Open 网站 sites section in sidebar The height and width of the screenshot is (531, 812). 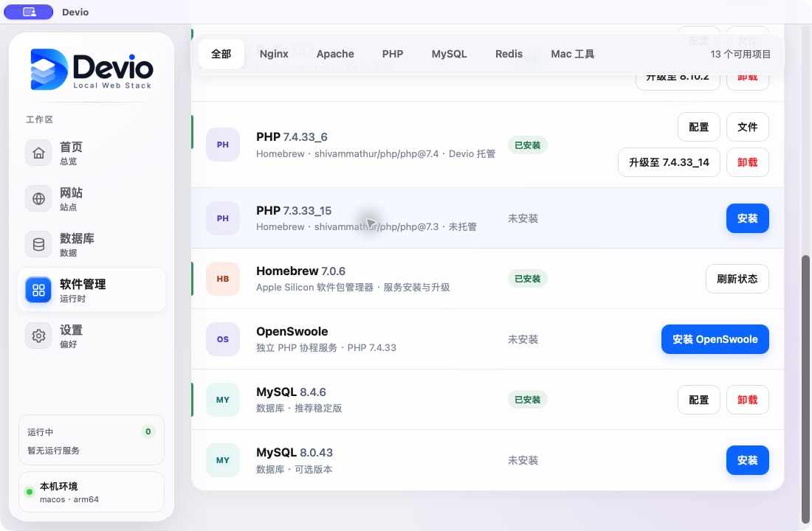92,198
